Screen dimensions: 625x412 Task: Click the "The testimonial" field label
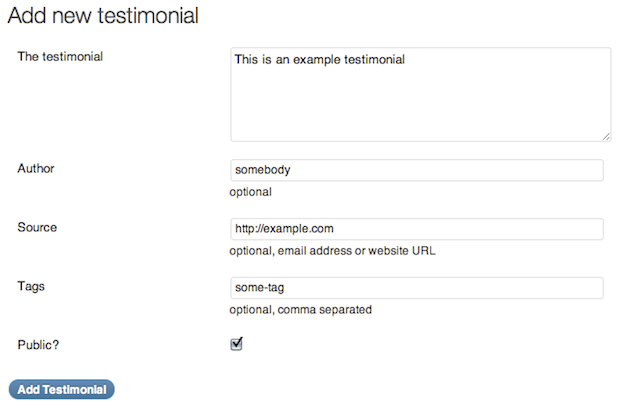pos(61,56)
